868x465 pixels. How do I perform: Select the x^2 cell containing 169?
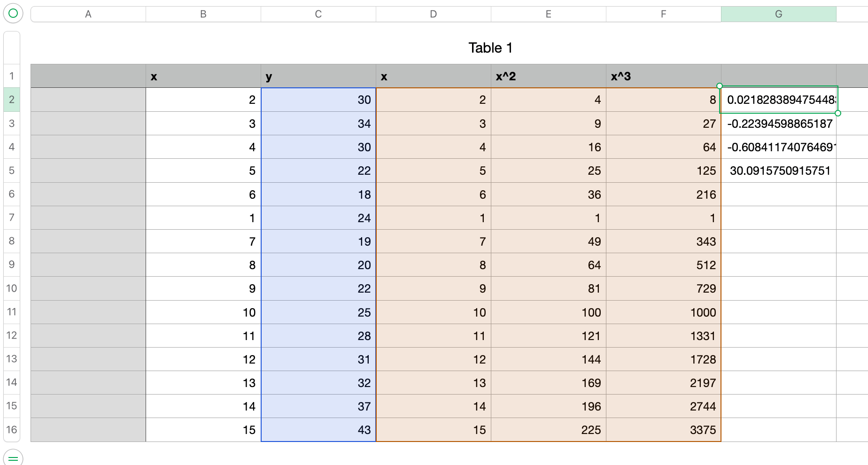[x=548, y=383]
